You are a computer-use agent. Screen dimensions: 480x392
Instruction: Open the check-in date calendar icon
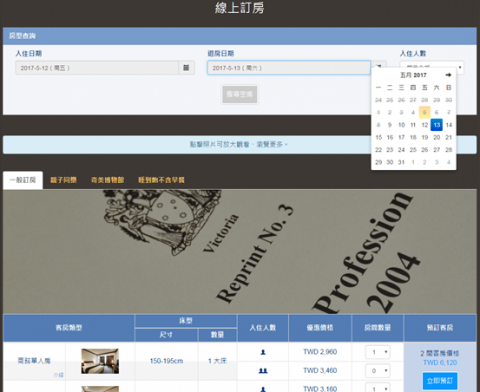click(x=186, y=68)
